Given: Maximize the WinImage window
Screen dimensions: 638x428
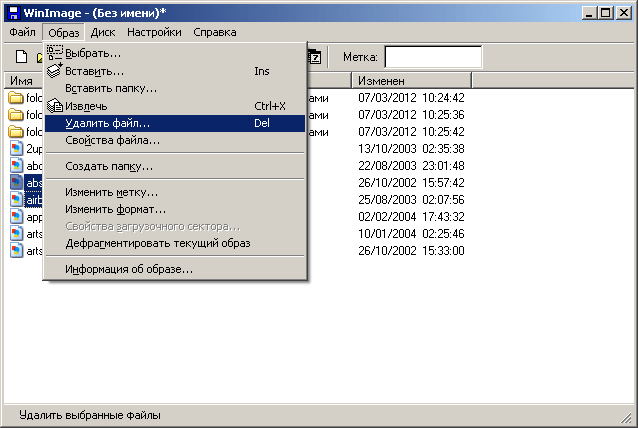Looking at the screenshot, I should coord(605,13).
